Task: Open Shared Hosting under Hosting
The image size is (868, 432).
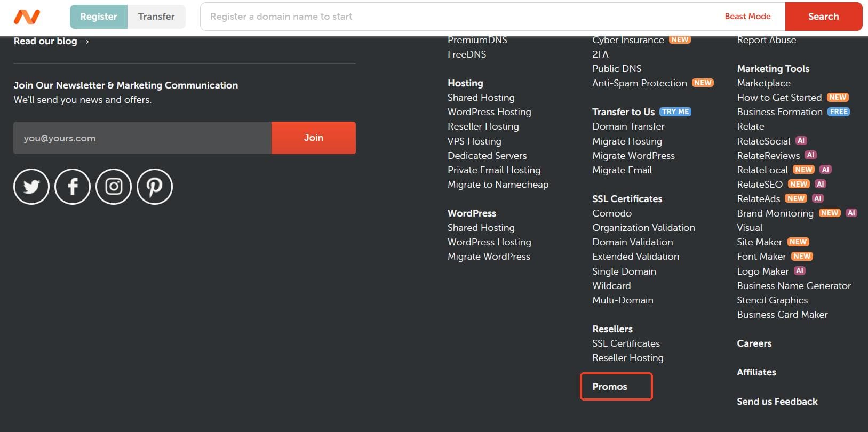Action: click(x=481, y=98)
